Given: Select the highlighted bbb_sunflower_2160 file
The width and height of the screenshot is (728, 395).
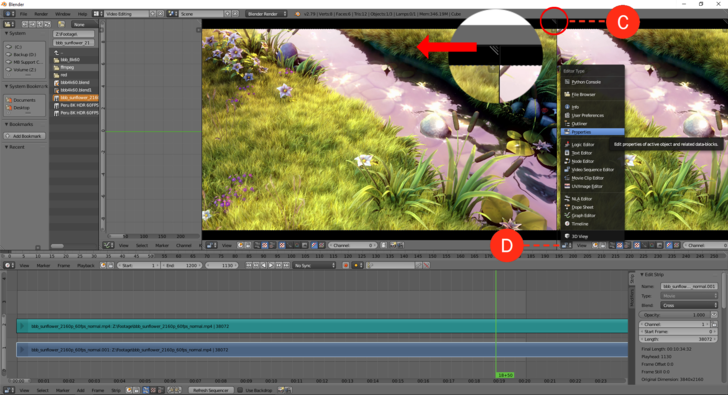Looking at the screenshot, I should 74,97.
